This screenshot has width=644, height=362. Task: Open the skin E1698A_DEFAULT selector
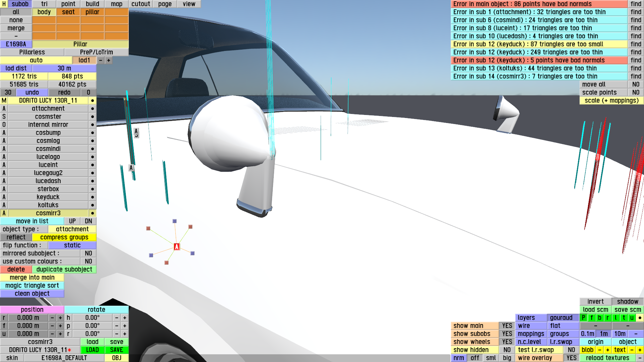pos(64,358)
